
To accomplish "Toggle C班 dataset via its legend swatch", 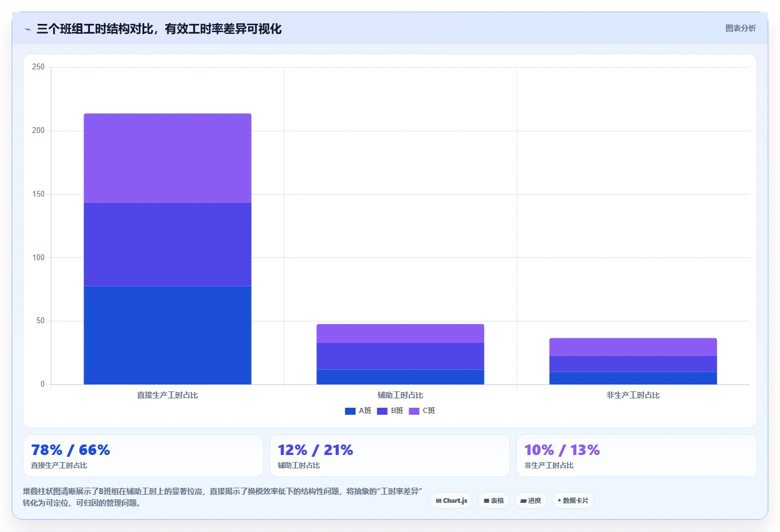I will [414, 411].
